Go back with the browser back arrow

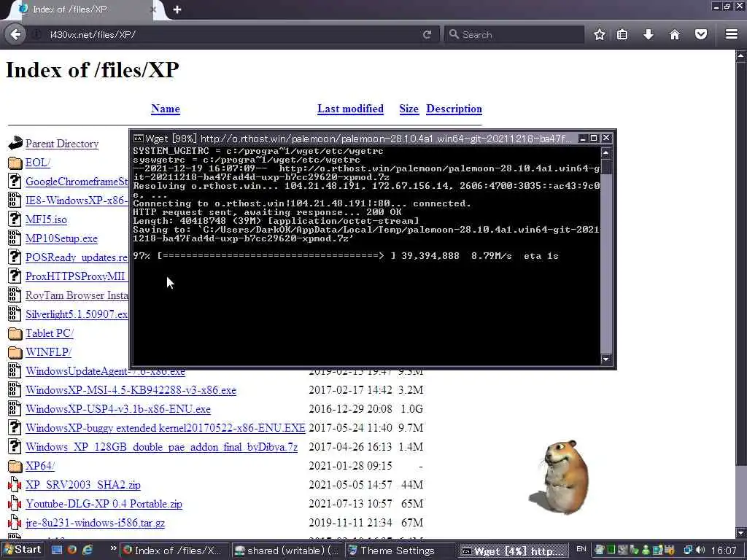tap(15, 34)
